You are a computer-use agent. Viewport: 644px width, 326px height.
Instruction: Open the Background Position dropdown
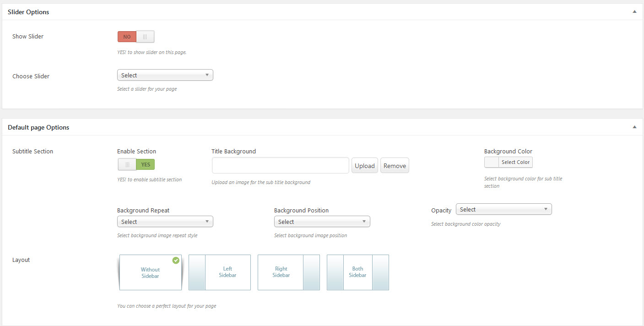click(x=322, y=222)
